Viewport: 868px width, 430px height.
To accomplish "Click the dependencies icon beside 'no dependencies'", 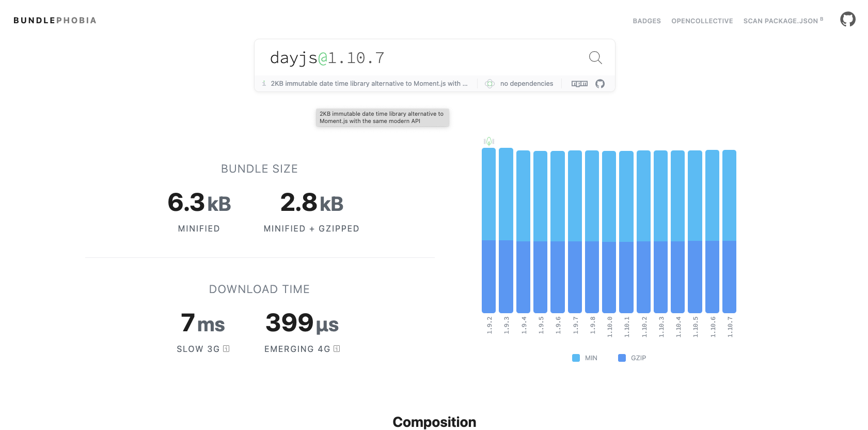I will click(x=490, y=84).
